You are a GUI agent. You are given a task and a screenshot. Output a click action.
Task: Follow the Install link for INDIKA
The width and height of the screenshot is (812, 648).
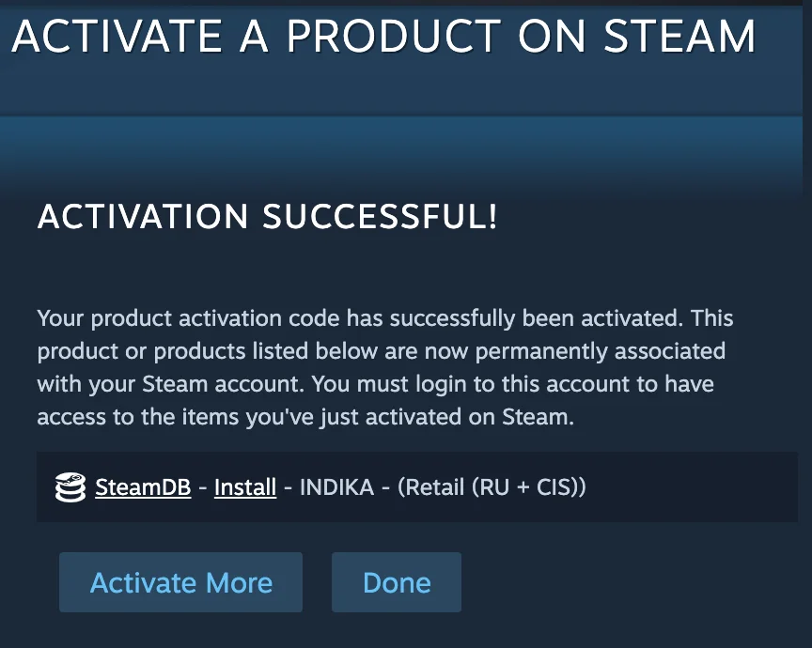click(245, 487)
